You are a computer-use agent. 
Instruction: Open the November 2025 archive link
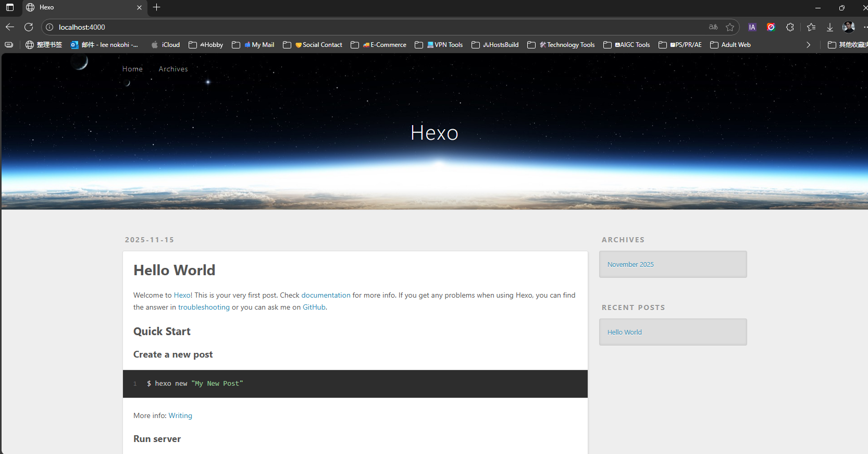[630, 264]
